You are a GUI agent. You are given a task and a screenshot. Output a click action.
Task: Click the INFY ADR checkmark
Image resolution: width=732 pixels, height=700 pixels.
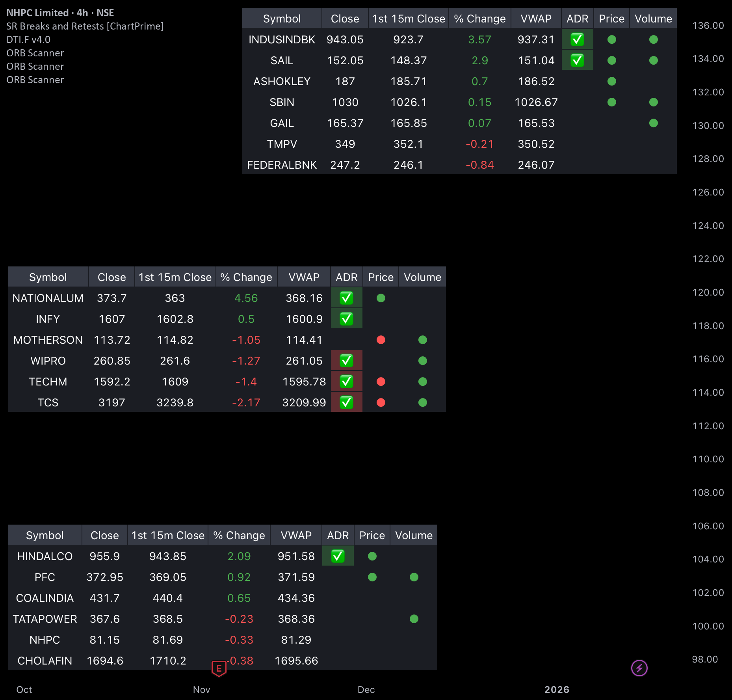(346, 319)
